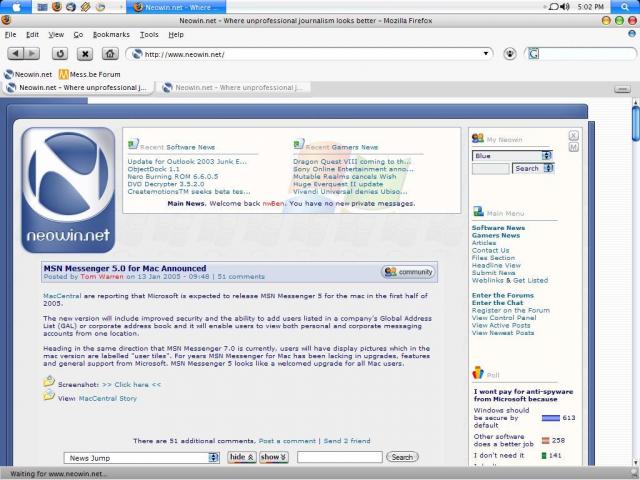
Task: Open the View menu
Action: coord(56,35)
